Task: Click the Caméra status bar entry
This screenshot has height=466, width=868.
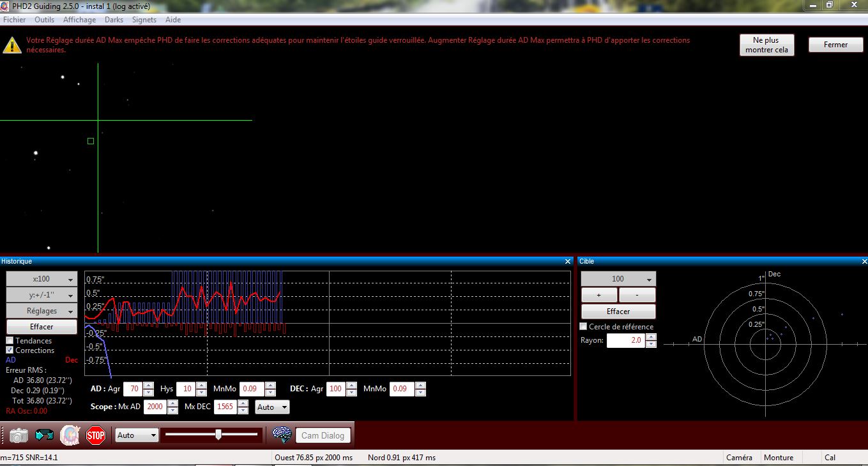Action: point(739,458)
